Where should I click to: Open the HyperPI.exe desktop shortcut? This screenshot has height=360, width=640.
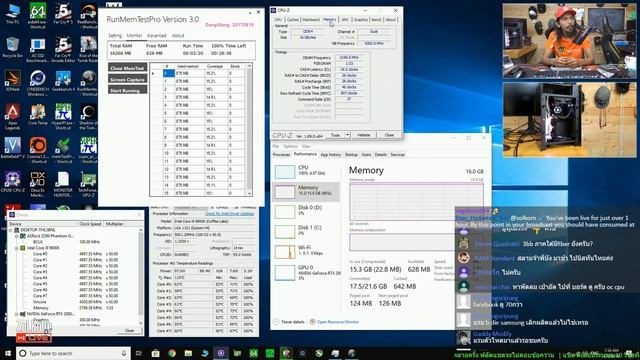(x=63, y=116)
